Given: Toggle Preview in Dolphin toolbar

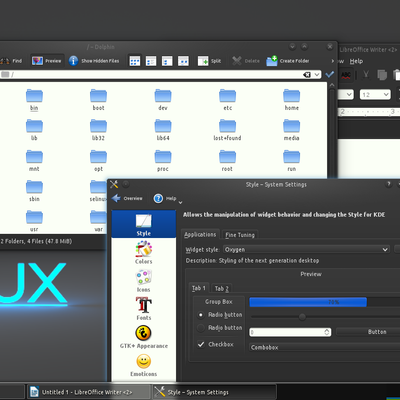Looking at the screenshot, I should 47,61.
